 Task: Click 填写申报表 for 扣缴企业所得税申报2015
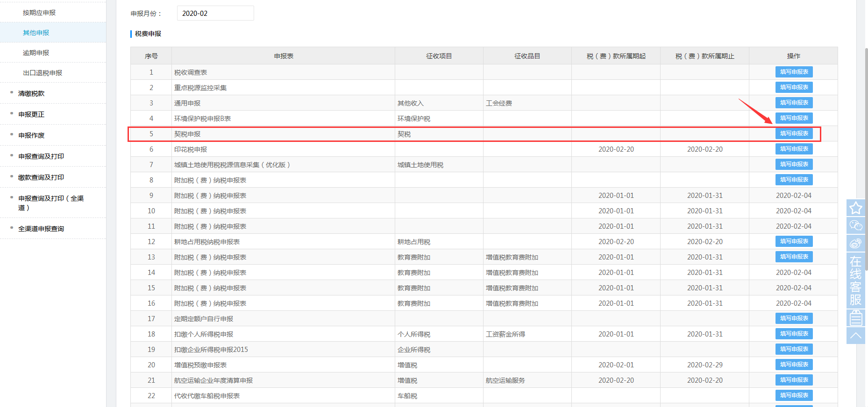(794, 349)
